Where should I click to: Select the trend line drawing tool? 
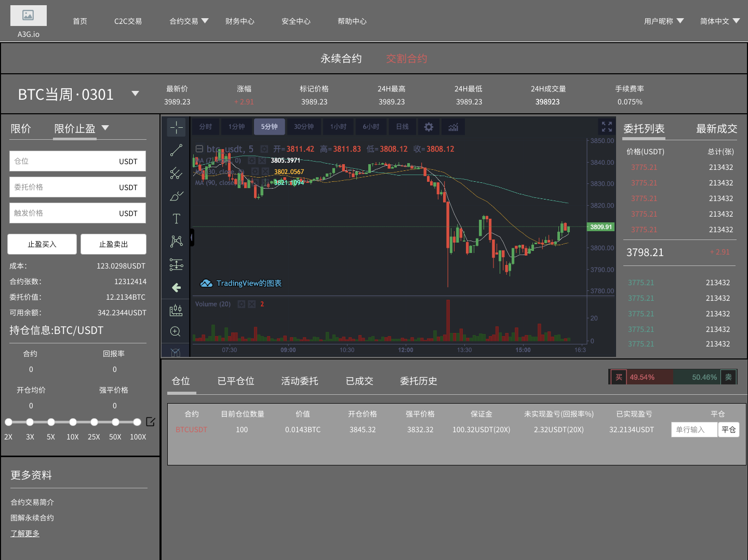(x=176, y=150)
